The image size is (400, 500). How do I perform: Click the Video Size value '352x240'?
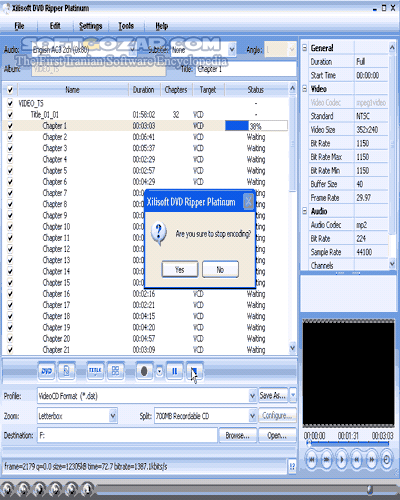tap(367, 130)
